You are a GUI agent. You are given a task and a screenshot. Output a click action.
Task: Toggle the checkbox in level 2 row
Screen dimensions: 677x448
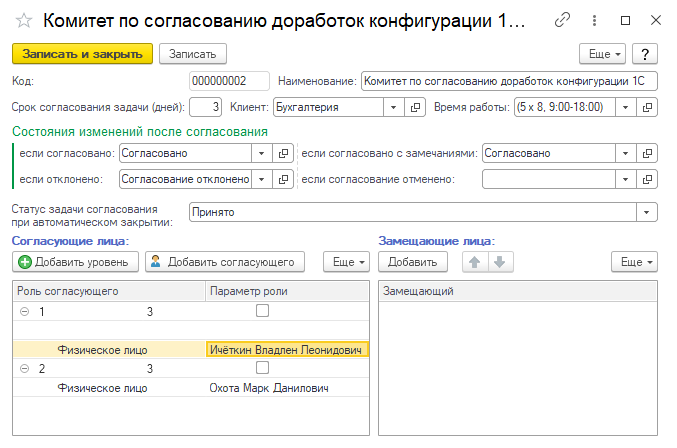[x=262, y=368]
